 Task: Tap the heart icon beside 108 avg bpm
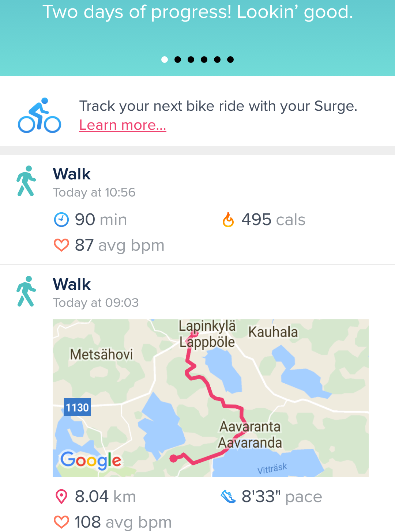(61, 522)
